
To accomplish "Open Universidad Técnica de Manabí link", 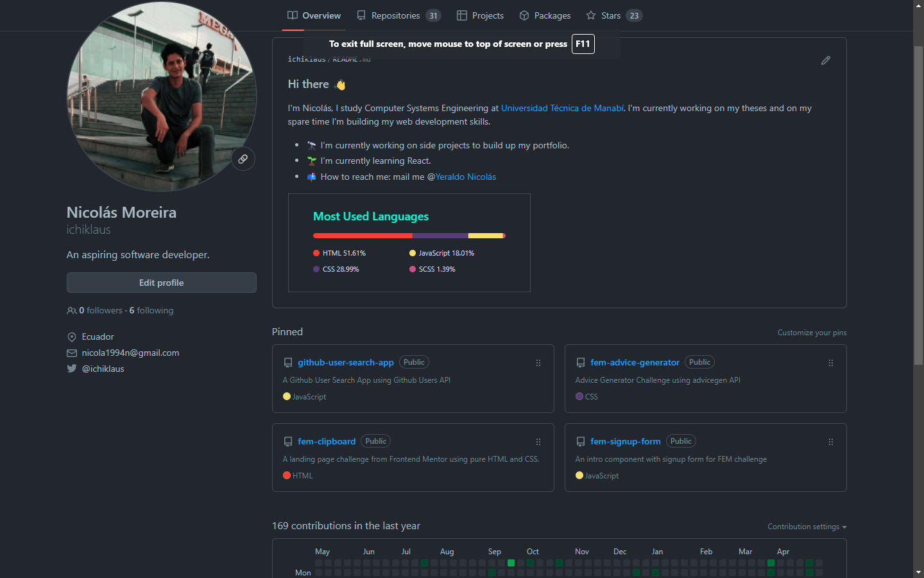I will [561, 108].
